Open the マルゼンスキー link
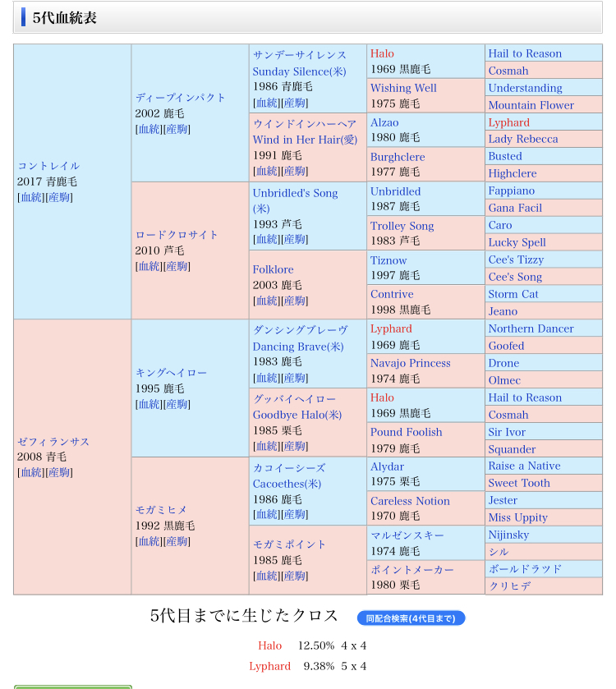This screenshot has width=616, height=689. (407, 535)
